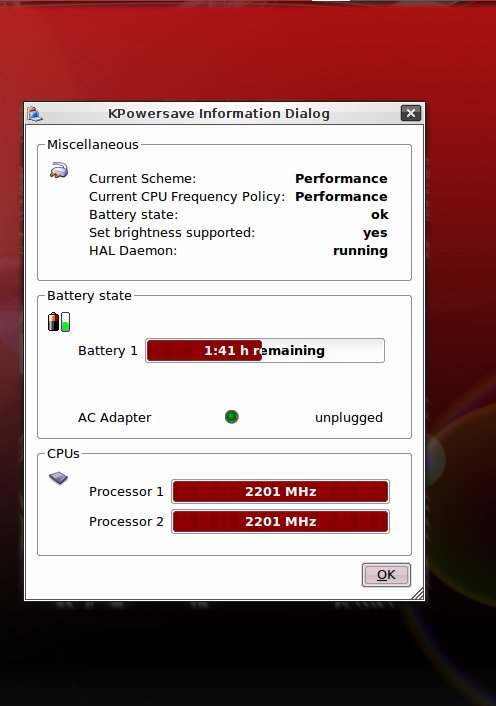Click the Battery 1 label

tap(108, 350)
